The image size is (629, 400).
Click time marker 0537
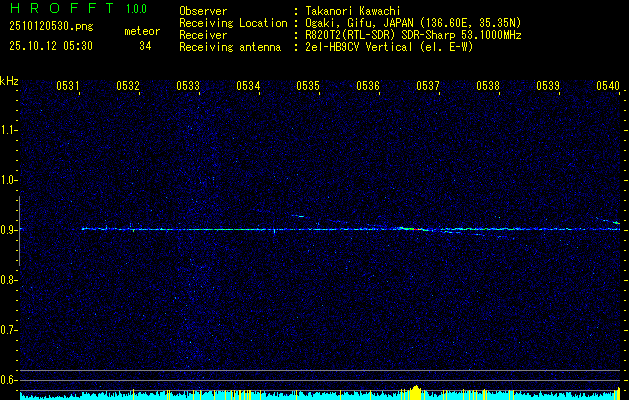click(x=428, y=85)
